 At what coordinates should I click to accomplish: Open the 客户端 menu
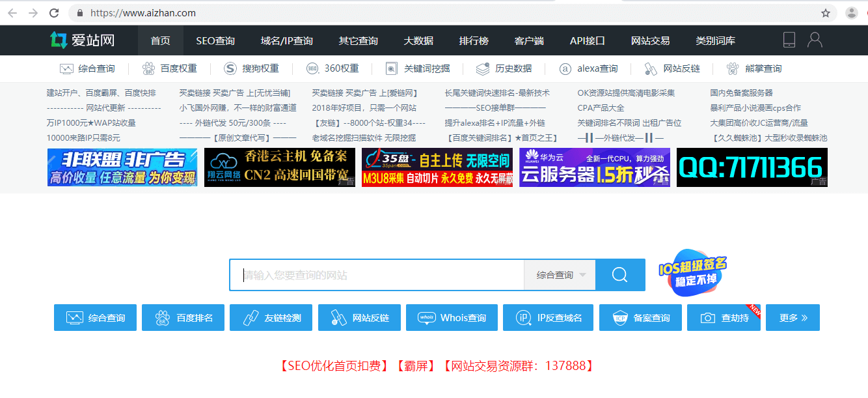tap(529, 40)
